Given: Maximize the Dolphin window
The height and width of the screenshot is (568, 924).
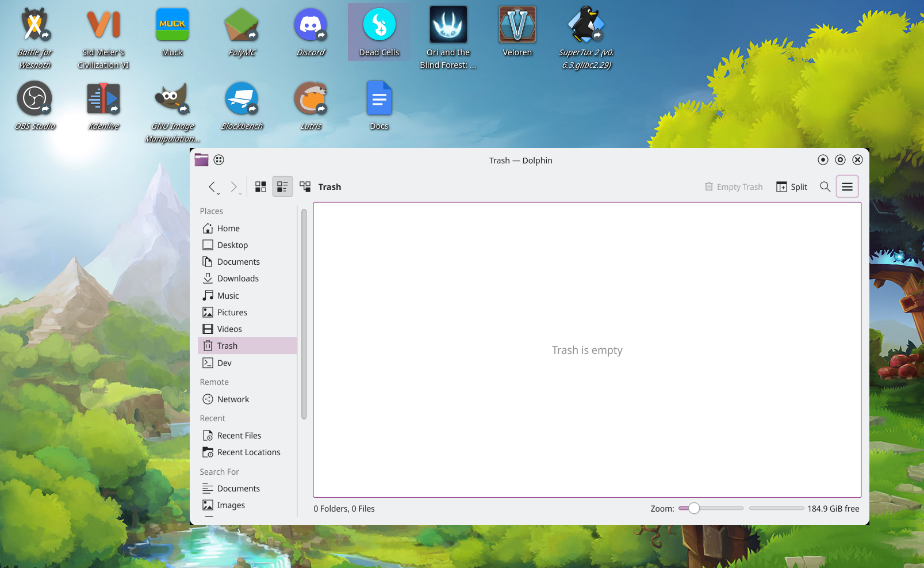Looking at the screenshot, I should click(x=840, y=160).
